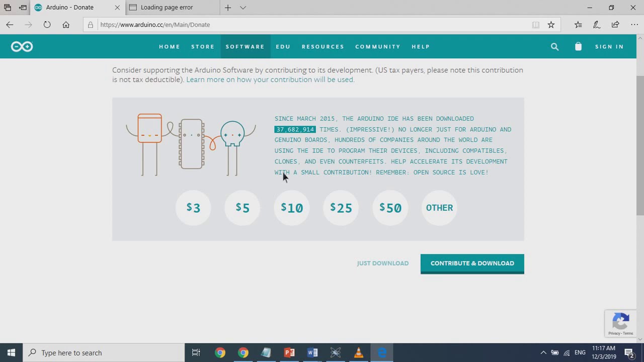The image size is (644, 362).
Task: Toggle reading view icon in the address bar
Action: (x=536, y=25)
